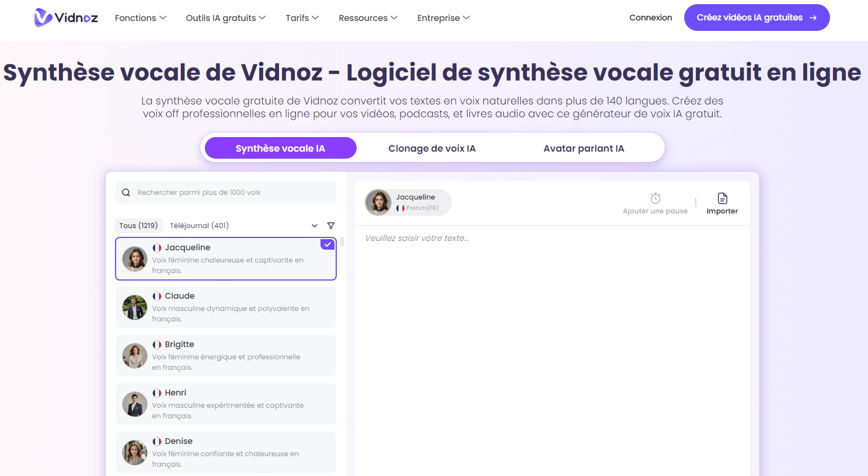Click the selected voice chip Jacqueline French(FR)
The height and width of the screenshot is (476, 868).
point(408,202)
